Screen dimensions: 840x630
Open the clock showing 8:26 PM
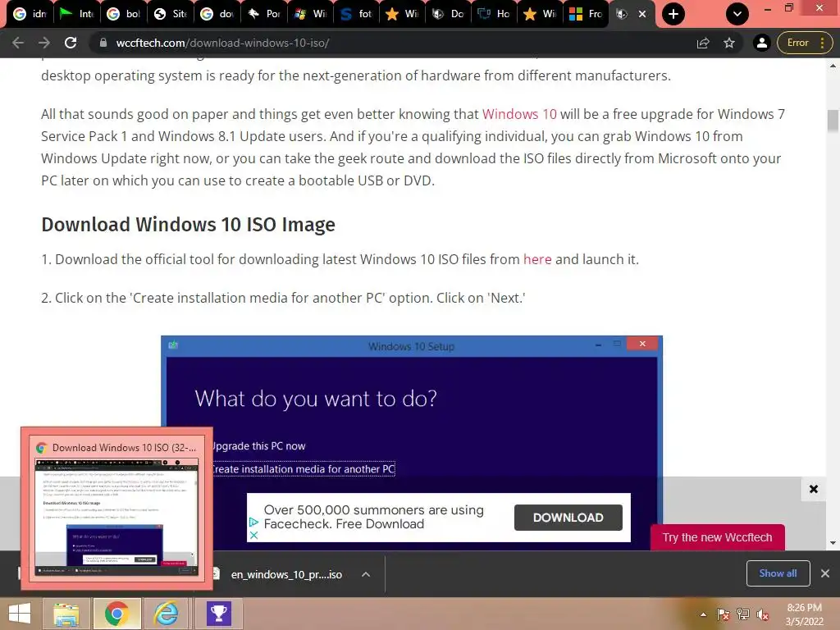804,614
